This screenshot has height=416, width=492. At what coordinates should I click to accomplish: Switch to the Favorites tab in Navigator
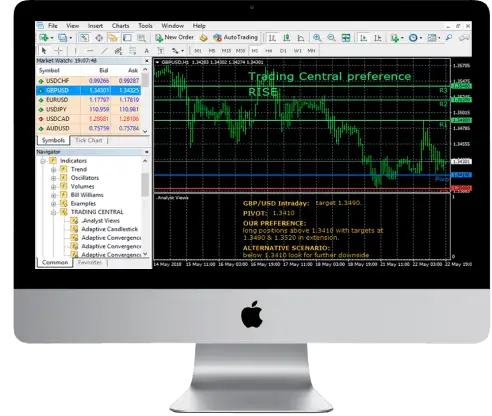pyautogui.click(x=90, y=262)
